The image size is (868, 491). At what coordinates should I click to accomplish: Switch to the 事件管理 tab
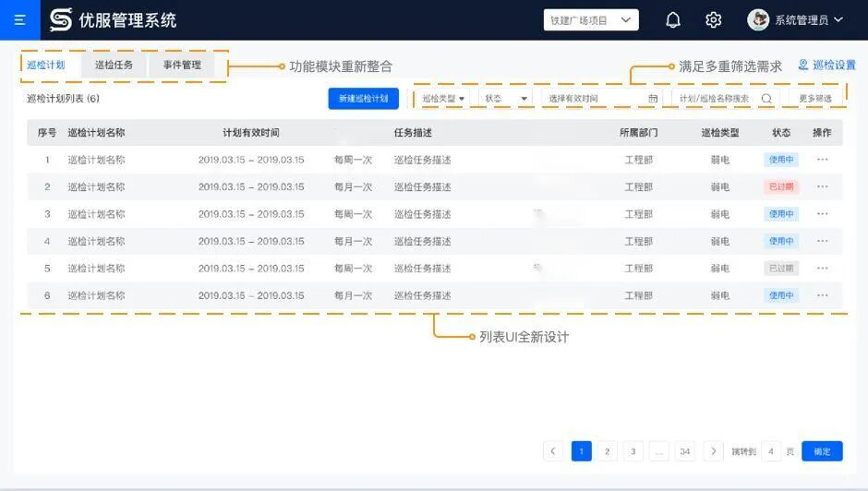tap(182, 65)
